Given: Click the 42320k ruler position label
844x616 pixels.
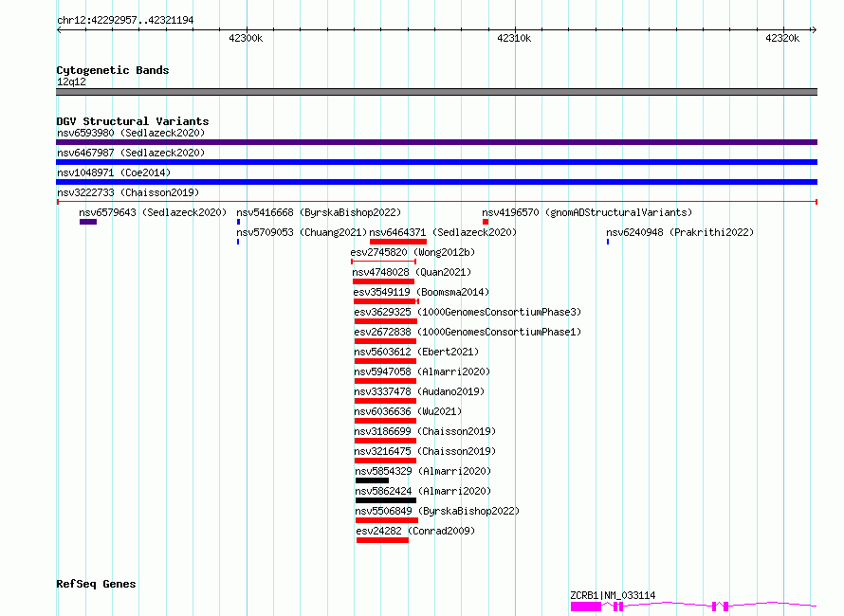Looking at the screenshot, I should [x=782, y=38].
